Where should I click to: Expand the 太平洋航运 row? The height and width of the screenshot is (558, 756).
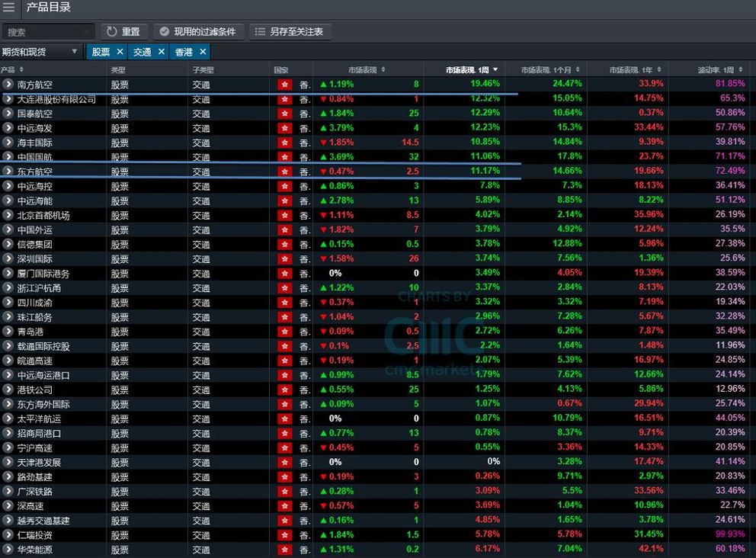[x=8, y=418]
